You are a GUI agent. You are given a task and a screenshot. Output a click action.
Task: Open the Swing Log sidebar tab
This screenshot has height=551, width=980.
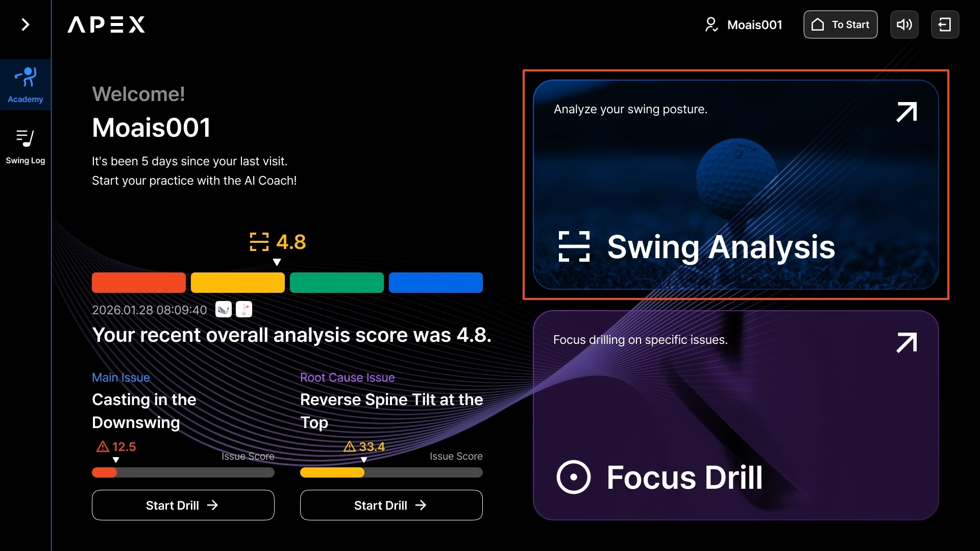click(x=25, y=146)
